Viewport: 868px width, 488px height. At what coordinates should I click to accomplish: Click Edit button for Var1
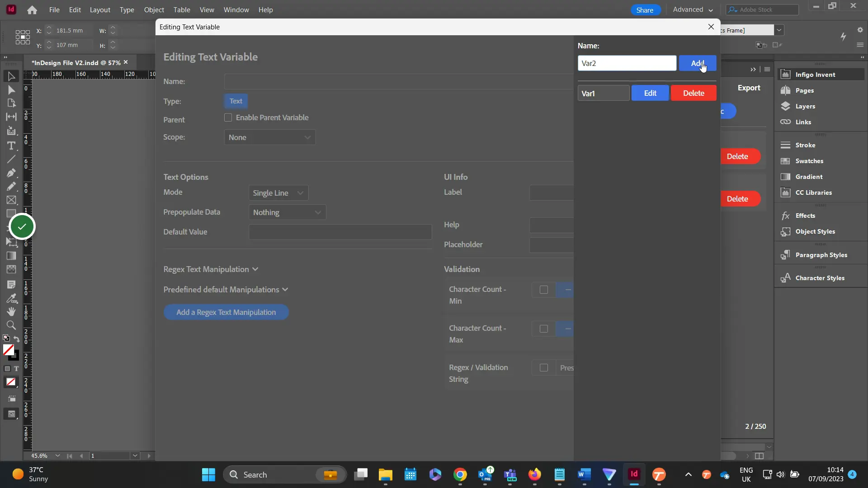[x=650, y=93]
